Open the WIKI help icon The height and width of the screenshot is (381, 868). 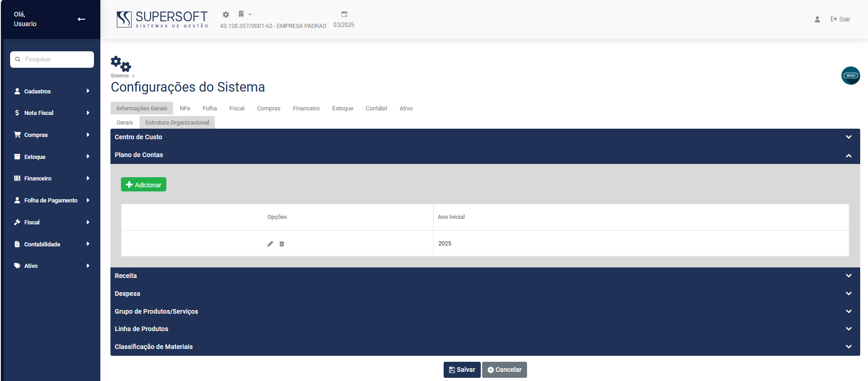[851, 76]
